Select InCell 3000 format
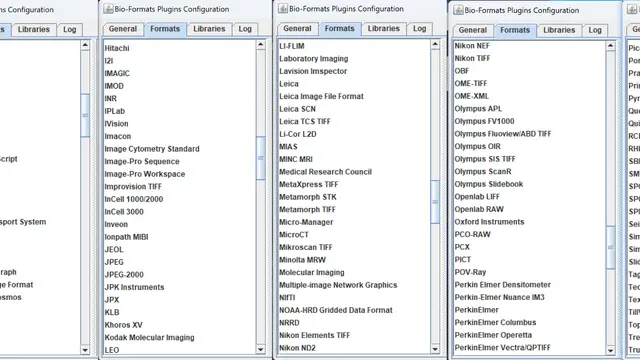The height and width of the screenshot is (360, 640). coord(124,212)
